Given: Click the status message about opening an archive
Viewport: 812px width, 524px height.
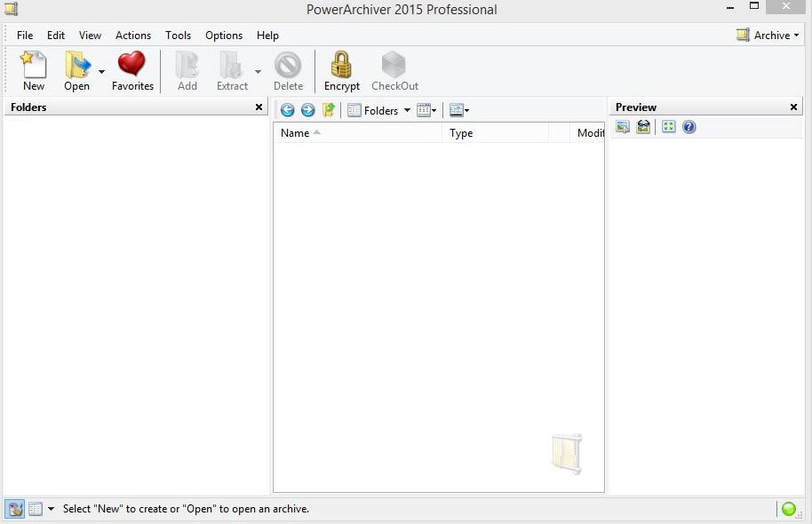Looking at the screenshot, I should (186, 509).
